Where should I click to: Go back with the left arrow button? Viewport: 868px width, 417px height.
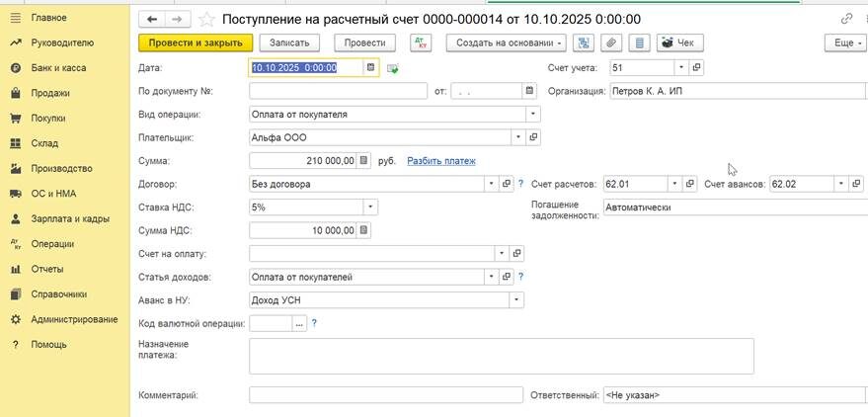click(152, 20)
